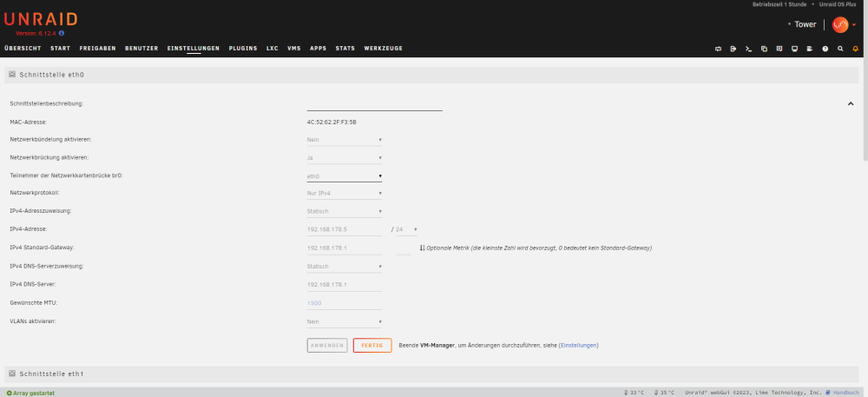Image resolution: width=868 pixels, height=397 pixels.
Task: Click the Schnittstellenbeschreibung input field
Action: (x=375, y=104)
